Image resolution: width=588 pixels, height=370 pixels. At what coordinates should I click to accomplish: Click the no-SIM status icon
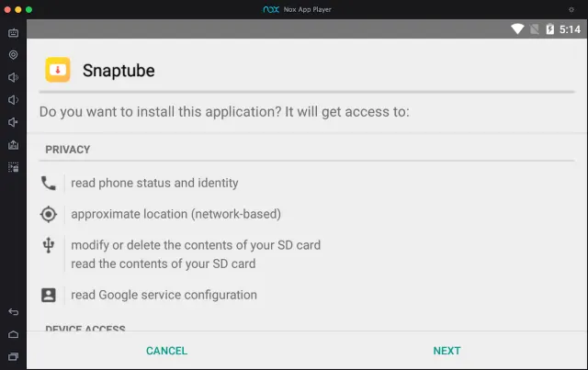[535, 28]
